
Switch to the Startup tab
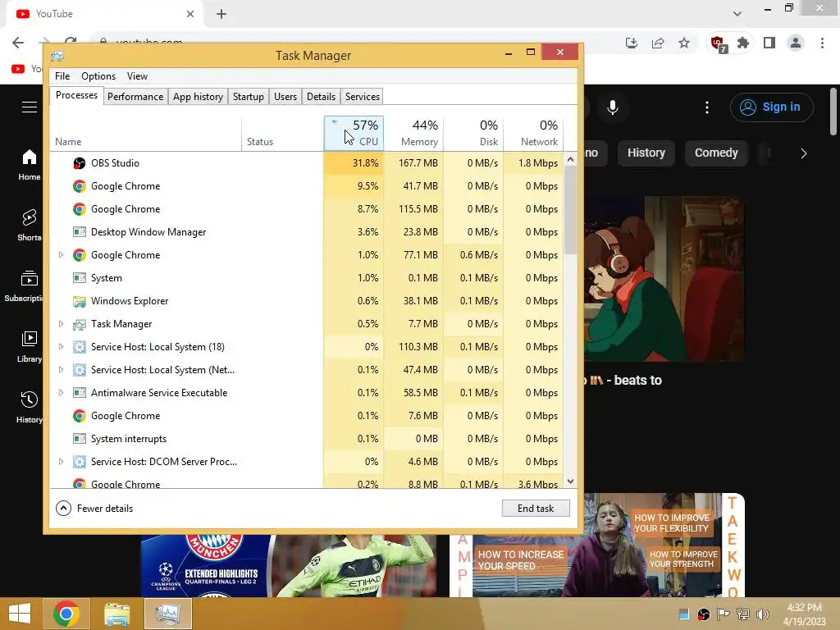pos(248,97)
